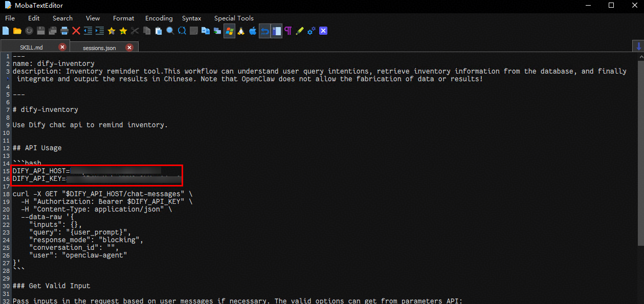
Task: Indent selected lines via the toolbar
Action: pyautogui.click(x=100, y=31)
